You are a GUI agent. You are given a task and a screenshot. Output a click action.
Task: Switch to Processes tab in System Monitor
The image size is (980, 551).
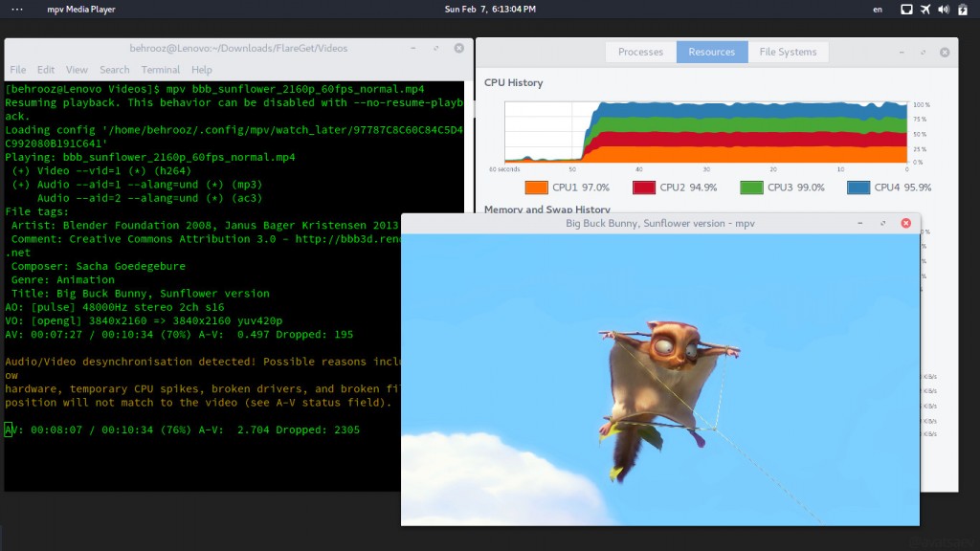640,52
